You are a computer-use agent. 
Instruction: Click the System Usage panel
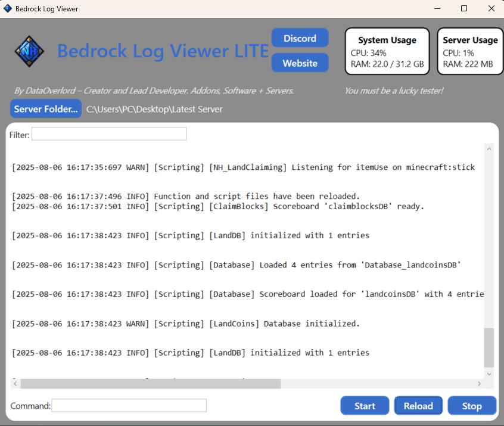point(387,51)
